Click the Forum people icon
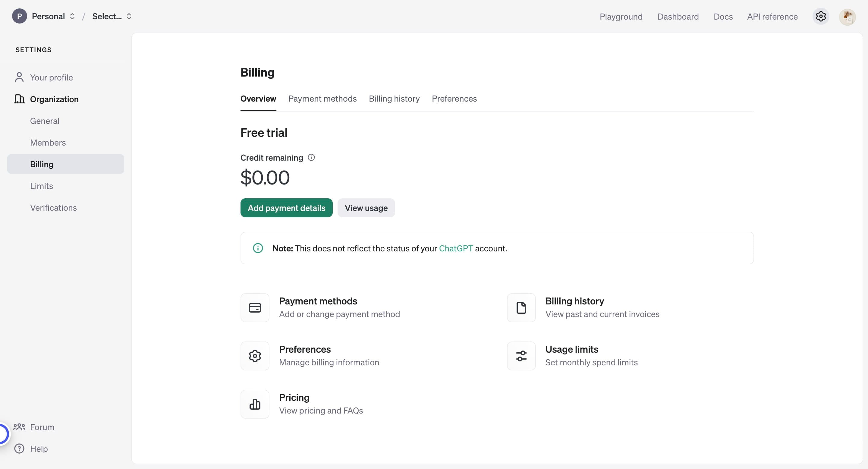Image resolution: width=868 pixels, height=469 pixels. pos(19,427)
